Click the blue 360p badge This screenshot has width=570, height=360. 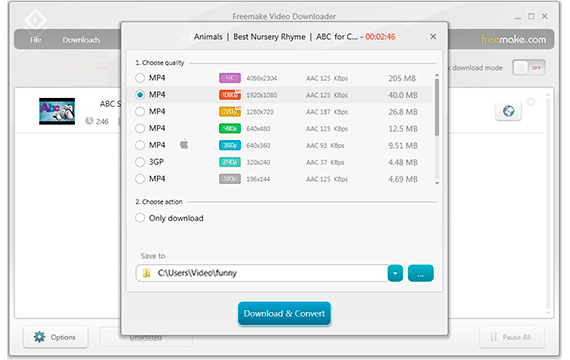(x=230, y=145)
